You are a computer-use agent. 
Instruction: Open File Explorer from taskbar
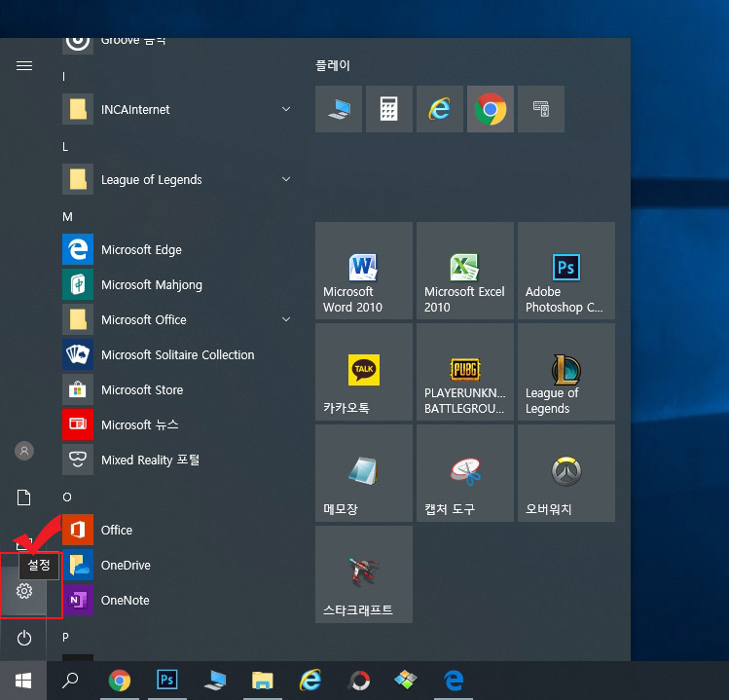tap(263, 681)
